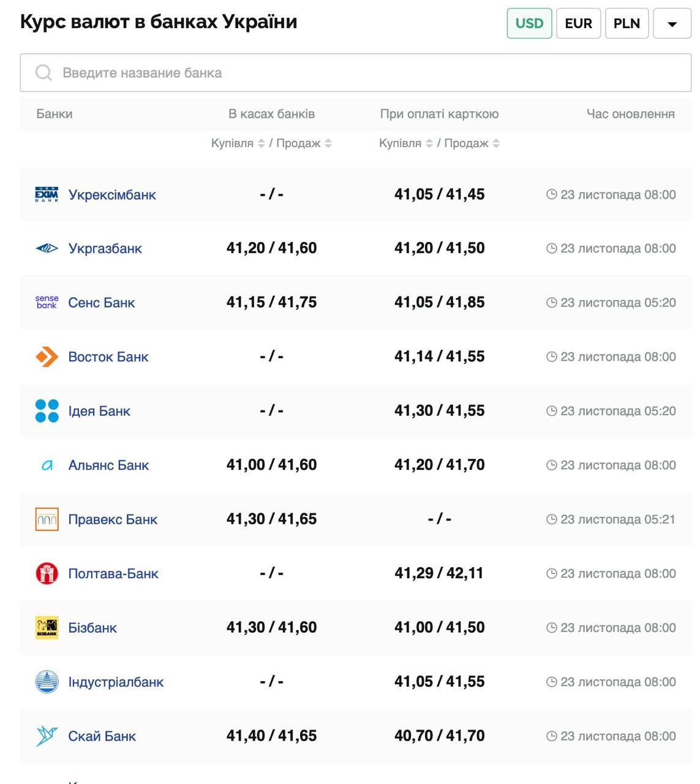The width and height of the screenshot is (700, 784).
Task: Click the bank name search field
Action: coord(355,73)
